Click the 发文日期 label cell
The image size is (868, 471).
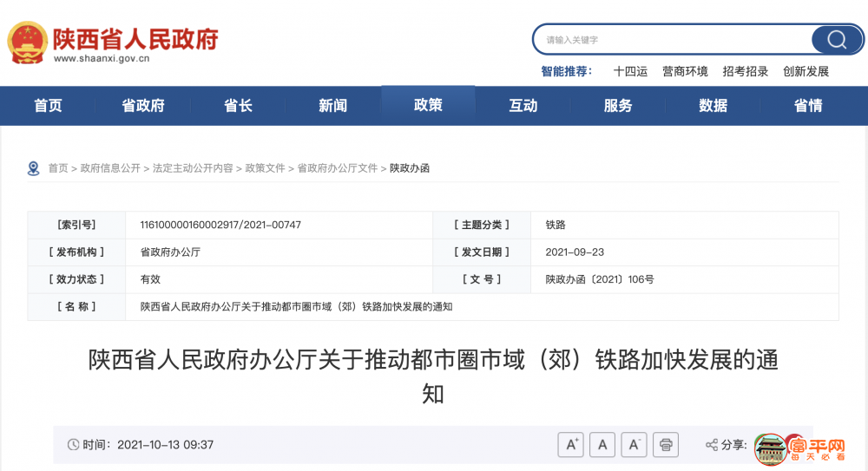(482, 252)
